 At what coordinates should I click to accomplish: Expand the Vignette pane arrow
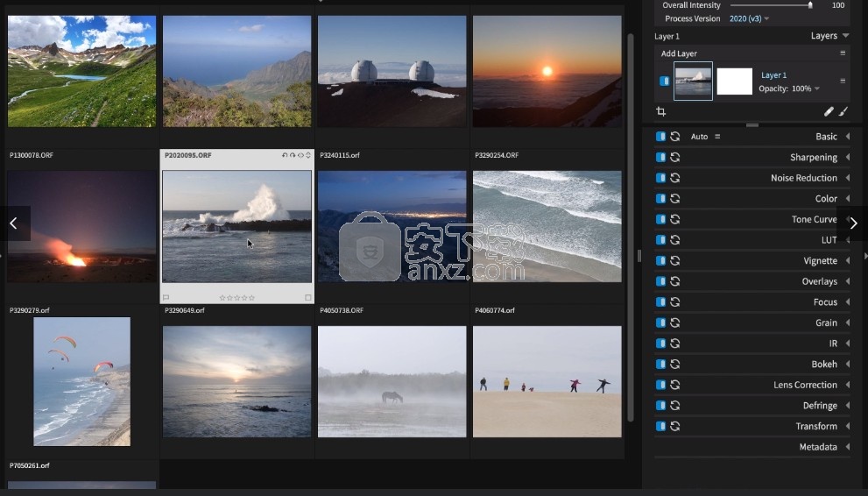click(x=848, y=261)
